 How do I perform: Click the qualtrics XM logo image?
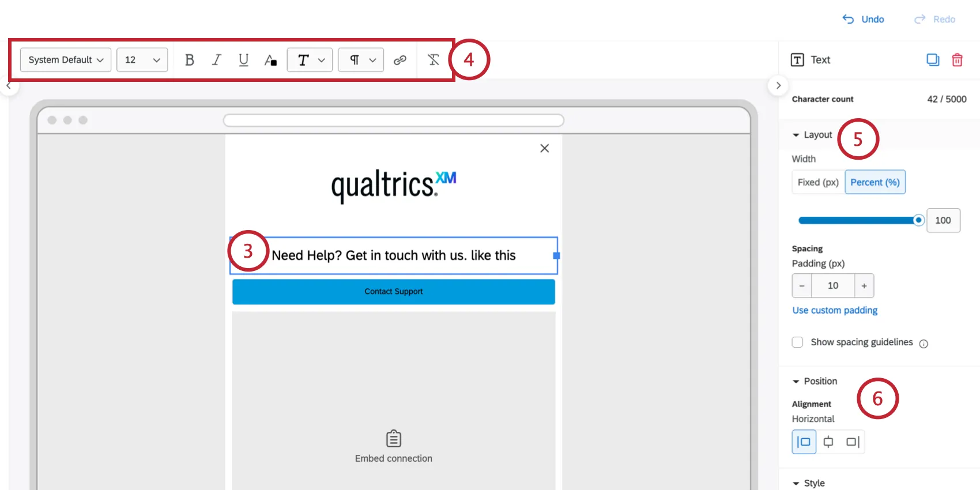click(x=394, y=186)
